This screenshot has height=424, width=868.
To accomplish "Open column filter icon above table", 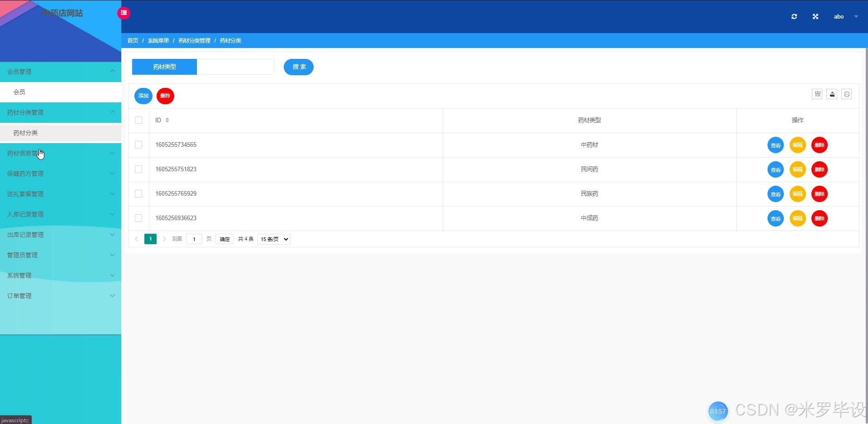I will (817, 94).
